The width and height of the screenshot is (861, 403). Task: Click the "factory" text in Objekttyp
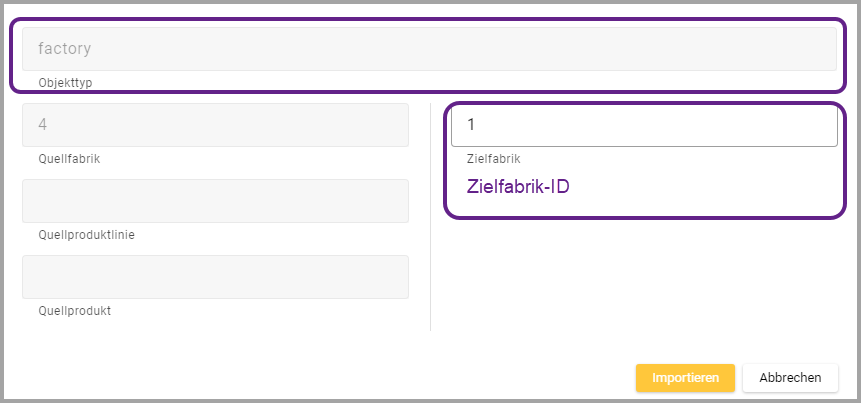65,47
